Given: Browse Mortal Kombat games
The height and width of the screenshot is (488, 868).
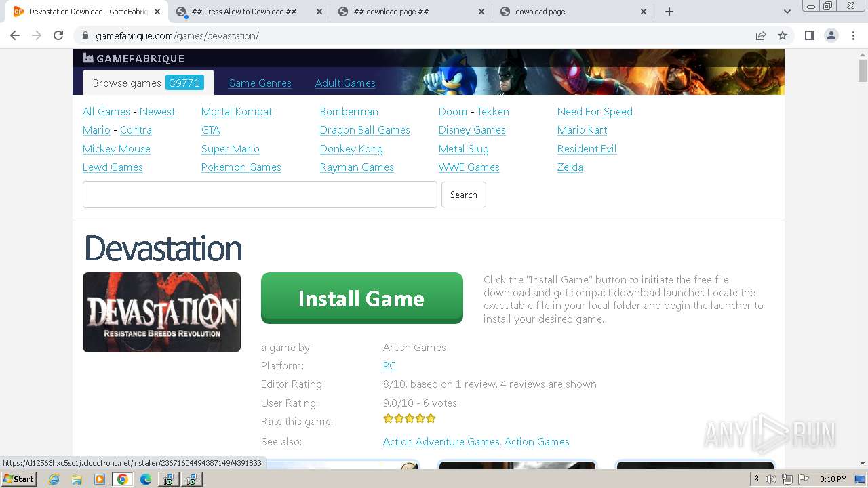Looking at the screenshot, I should pyautogui.click(x=237, y=112).
